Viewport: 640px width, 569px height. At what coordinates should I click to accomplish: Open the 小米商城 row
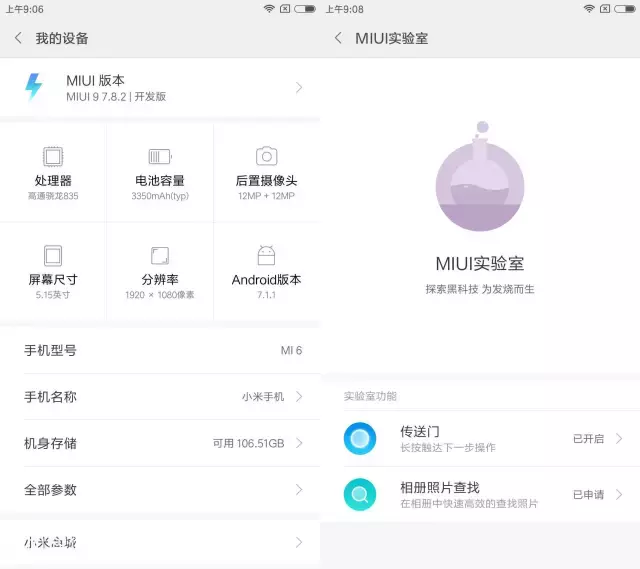coord(160,542)
